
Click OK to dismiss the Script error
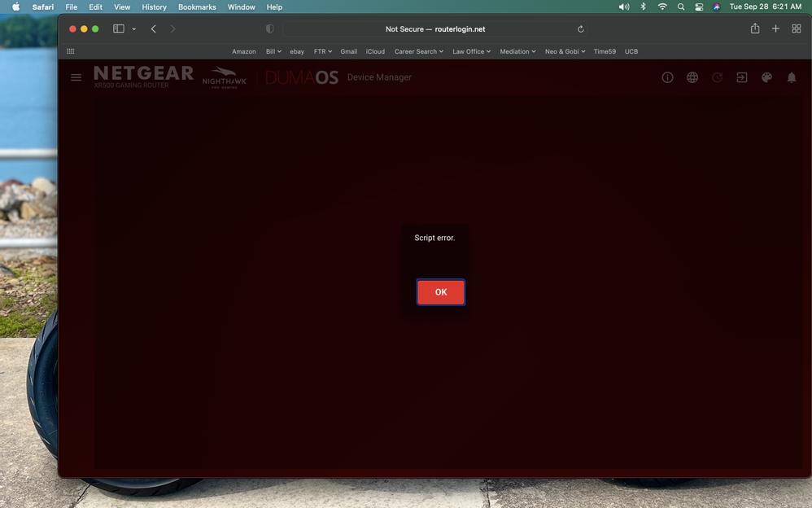440,292
